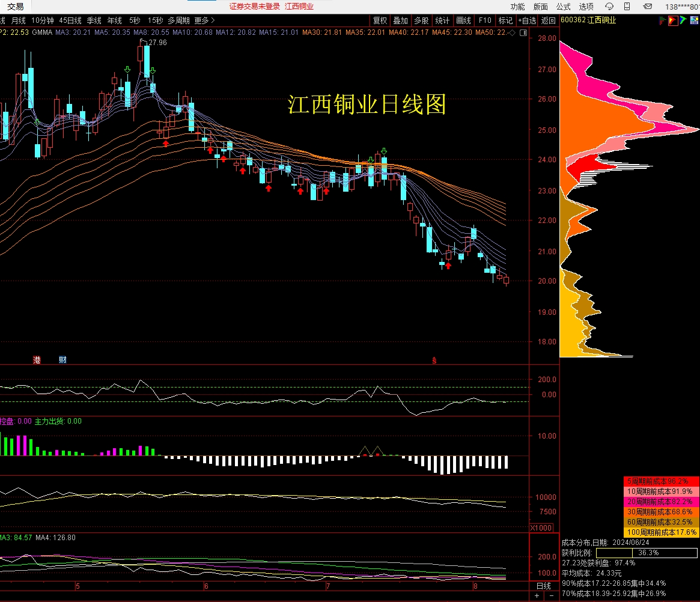
Task: Click the red-boxed chip distribution icon
Action: click(673, 20)
